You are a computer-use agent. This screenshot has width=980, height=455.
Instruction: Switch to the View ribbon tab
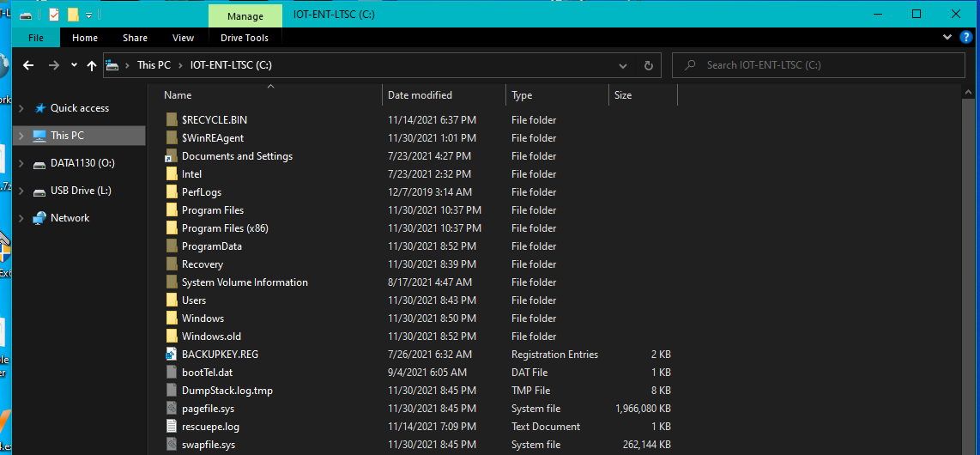pyautogui.click(x=183, y=38)
